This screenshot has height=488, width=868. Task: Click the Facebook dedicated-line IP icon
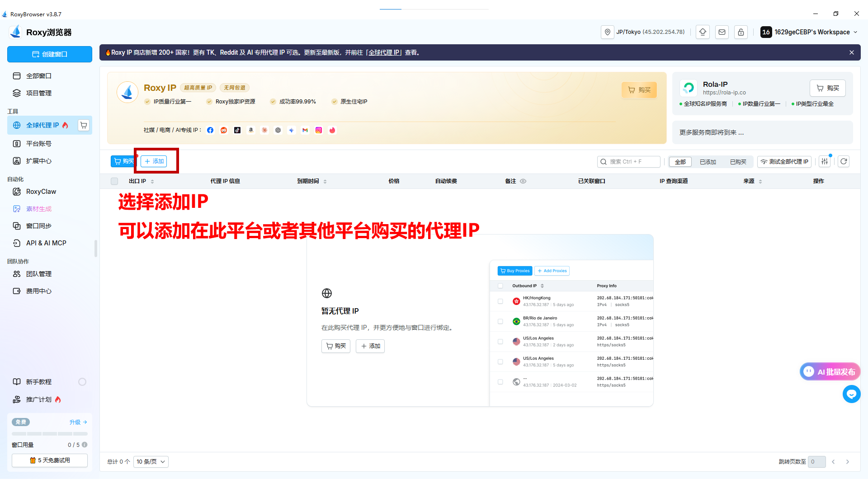(210, 130)
